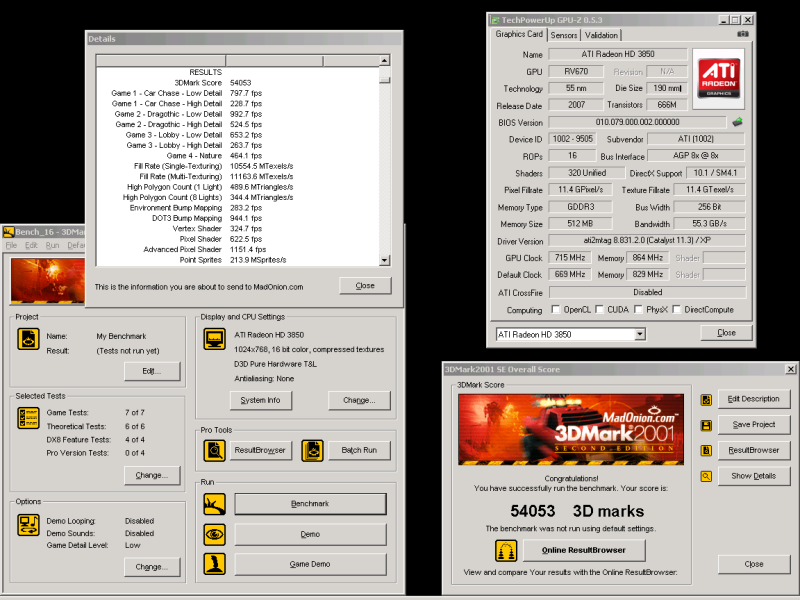Click the Show Details magnifier icon
800x600 pixels.
point(706,476)
